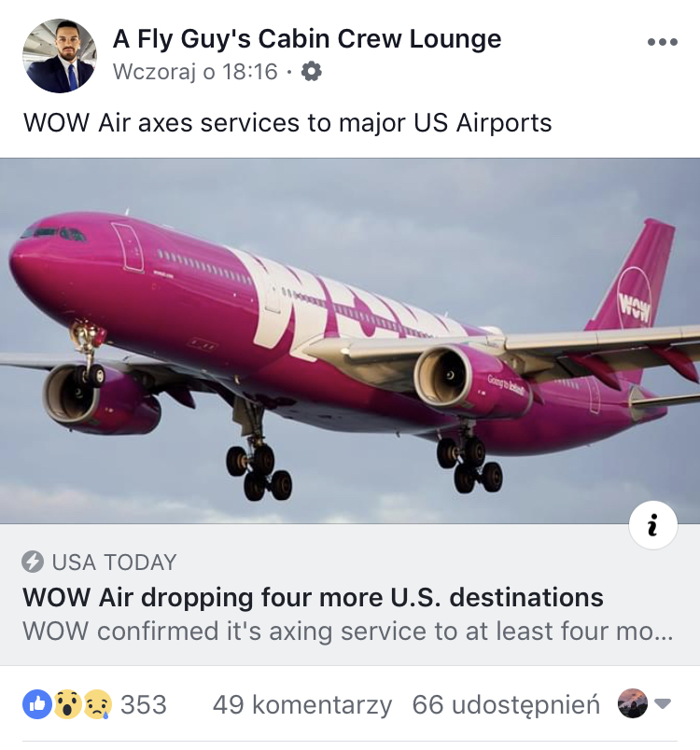Show the 353 reactions list

(x=144, y=704)
